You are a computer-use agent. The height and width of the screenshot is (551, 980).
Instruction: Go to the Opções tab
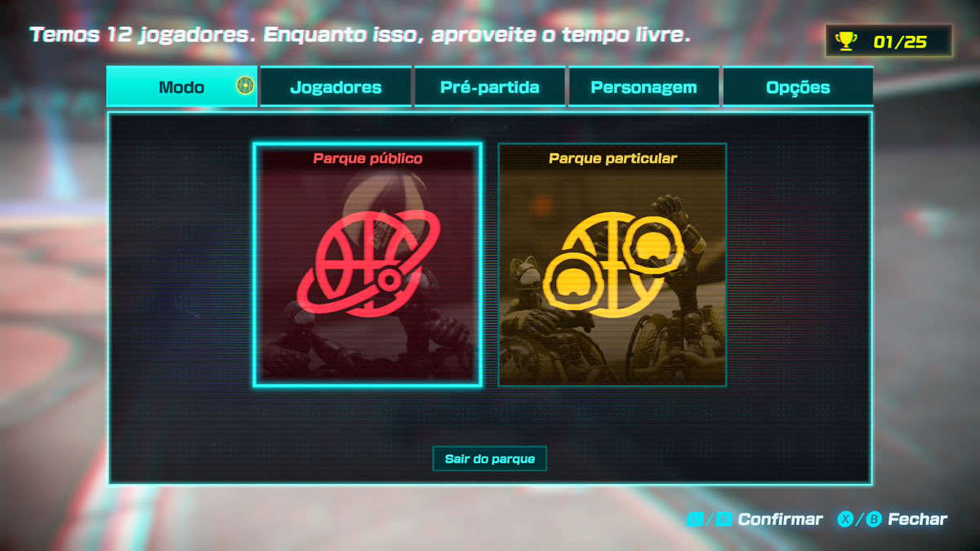[798, 87]
